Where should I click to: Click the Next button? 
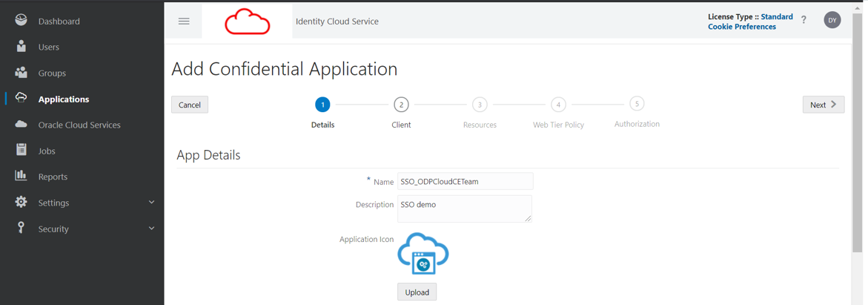point(824,105)
